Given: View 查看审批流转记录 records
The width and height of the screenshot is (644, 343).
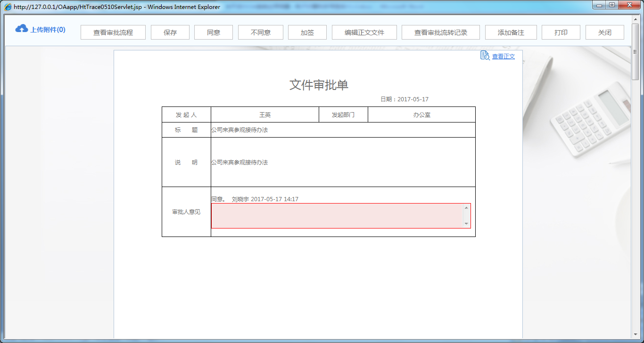Looking at the screenshot, I should click(441, 33).
